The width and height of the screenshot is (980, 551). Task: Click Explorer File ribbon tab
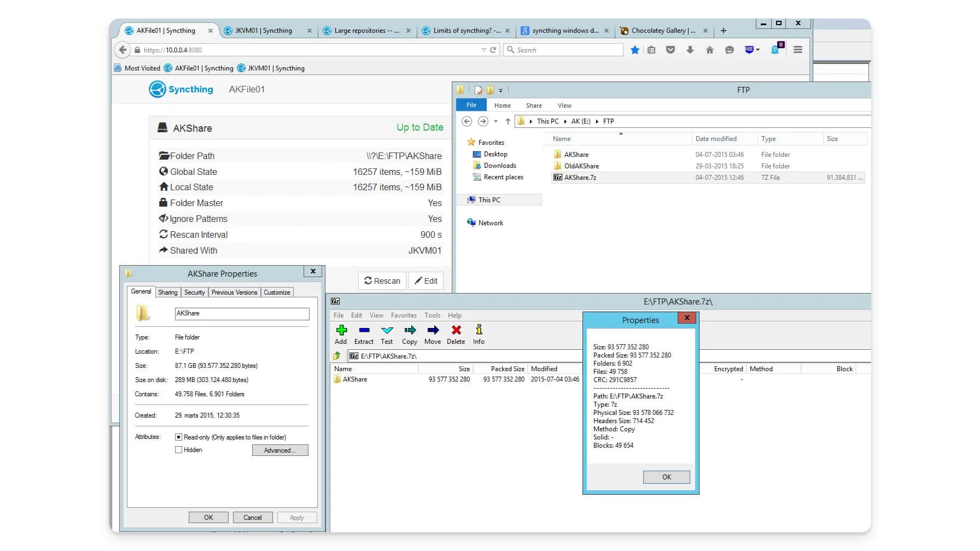(x=471, y=105)
